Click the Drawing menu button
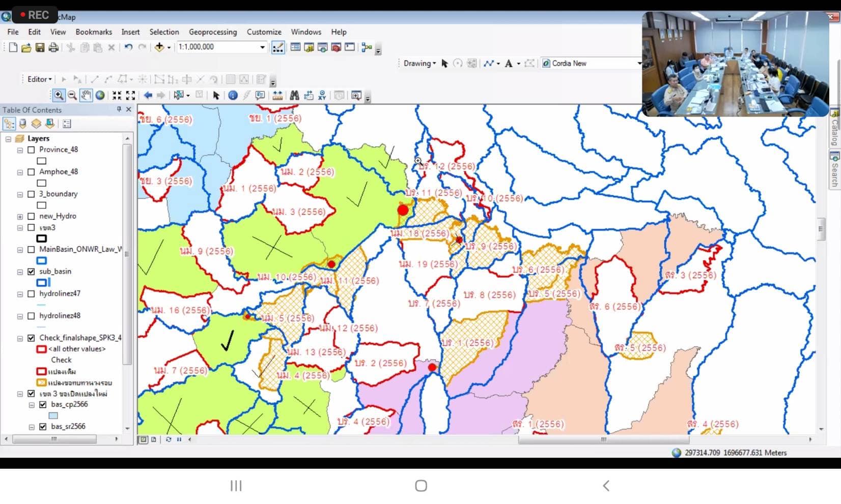 pos(419,64)
